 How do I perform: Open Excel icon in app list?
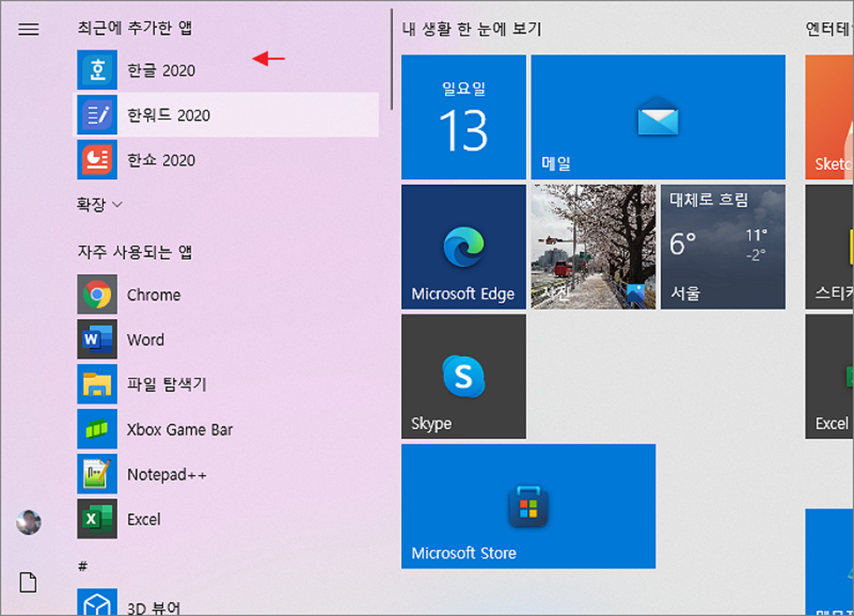click(x=97, y=519)
